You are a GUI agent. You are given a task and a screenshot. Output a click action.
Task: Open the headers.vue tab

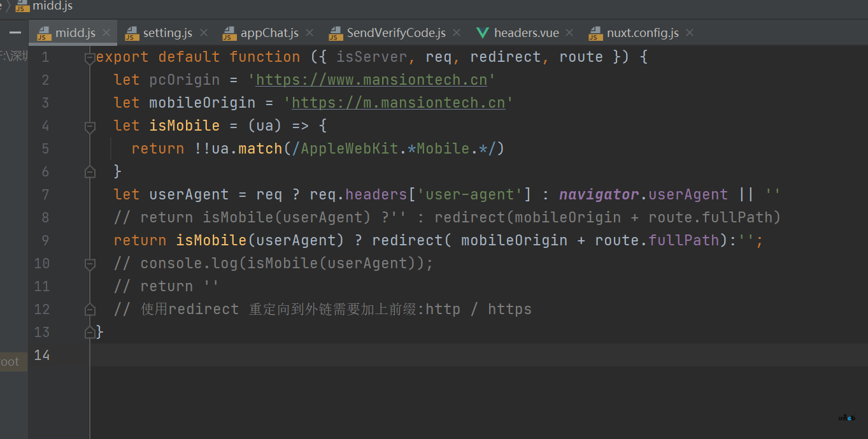[x=525, y=32]
